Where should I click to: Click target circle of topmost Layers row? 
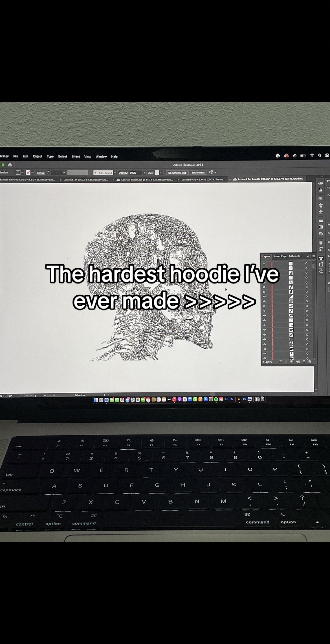tap(306, 263)
